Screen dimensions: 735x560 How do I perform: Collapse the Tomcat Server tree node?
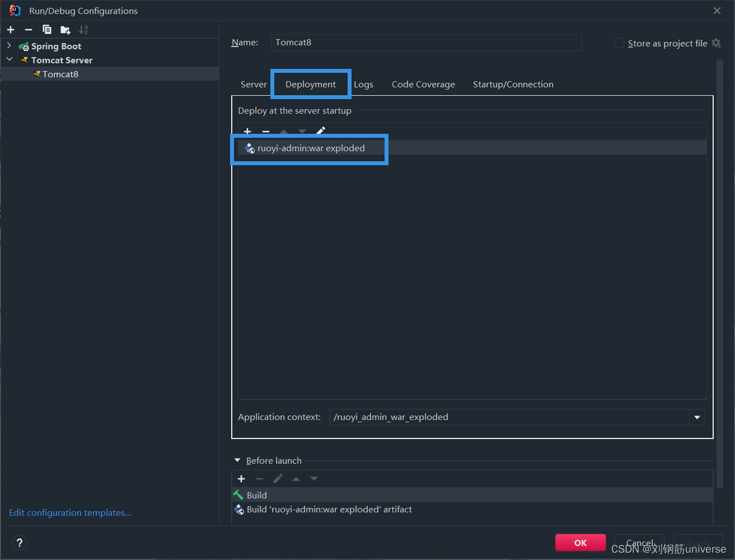pos(10,59)
